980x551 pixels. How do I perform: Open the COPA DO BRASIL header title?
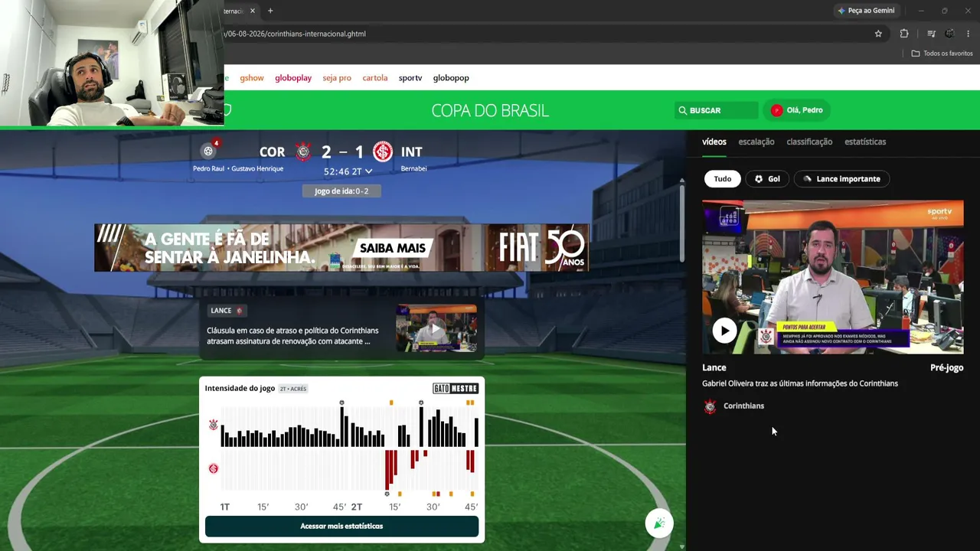coord(490,110)
